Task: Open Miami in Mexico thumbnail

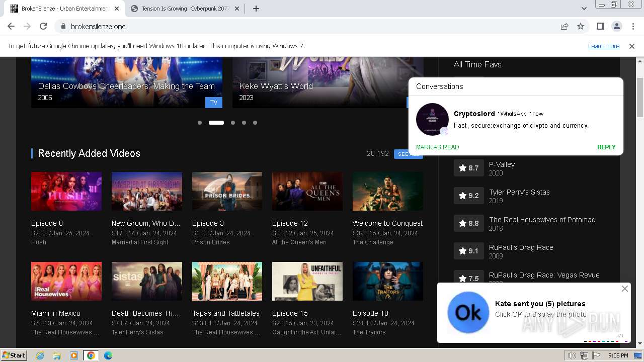Action: pyautogui.click(x=66, y=282)
